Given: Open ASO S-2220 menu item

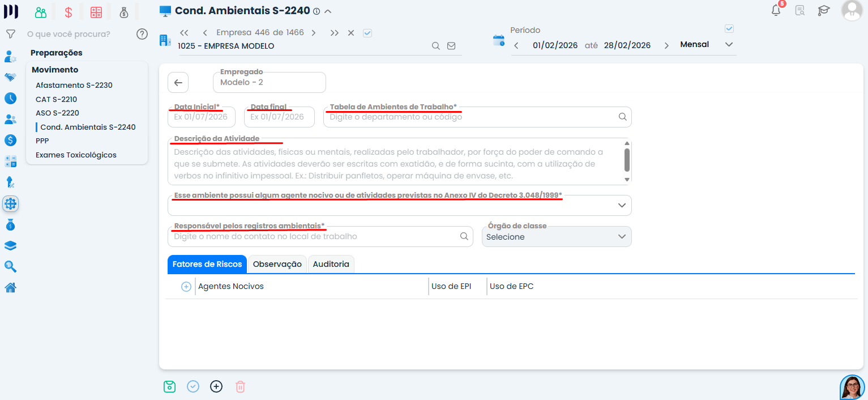Looking at the screenshot, I should [x=58, y=113].
